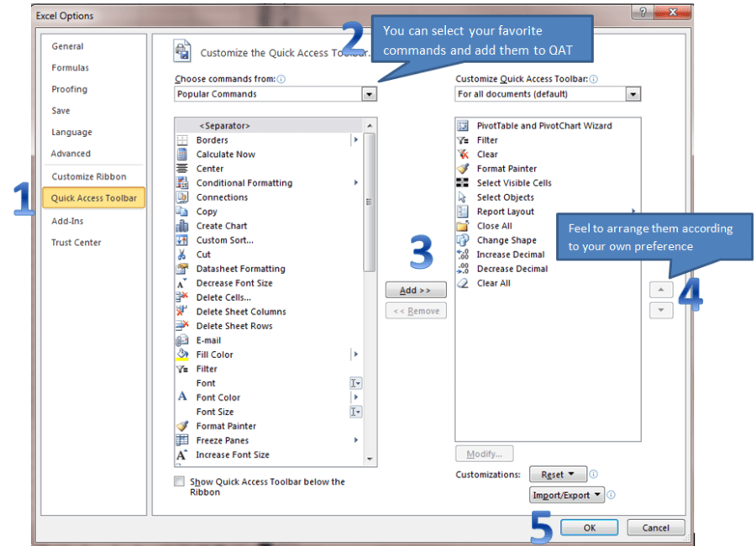The image size is (756, 546).
Task: Enable Show Quick Access Toolbar below Ribbon
Action: (x=179, y=482)
